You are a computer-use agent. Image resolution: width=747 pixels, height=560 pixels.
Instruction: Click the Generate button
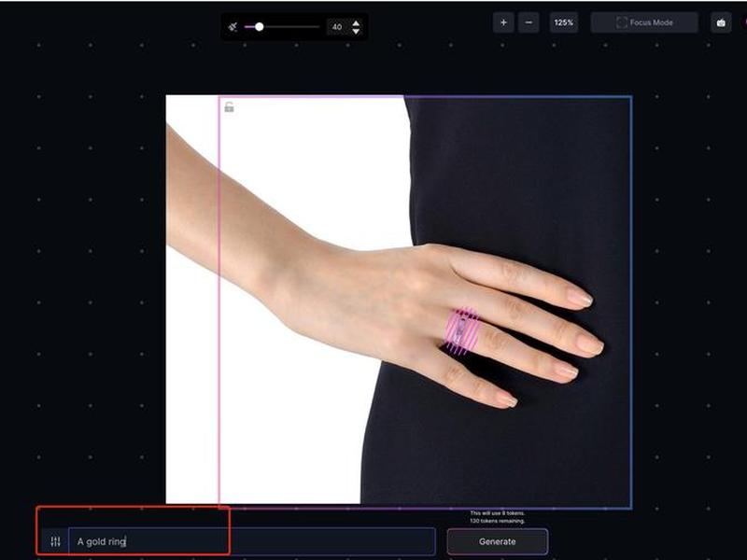[x=498, y=541]
